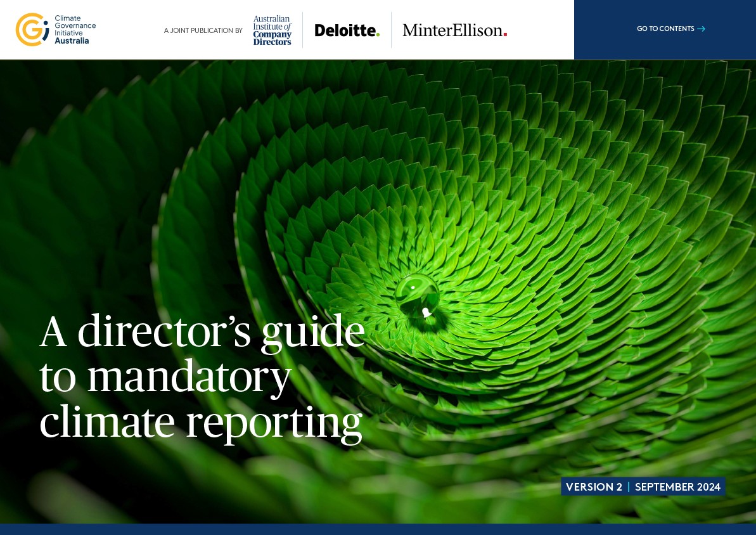Click the 'VERSION 2' label

[594, 487]
